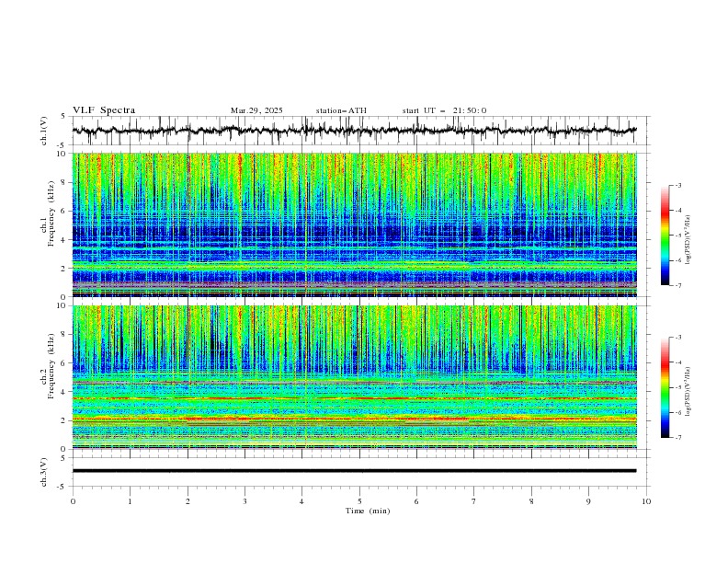728x563 pixels.
Task: Click the ch.1 frequency tick "8"
Action: [x=65, y=182]
